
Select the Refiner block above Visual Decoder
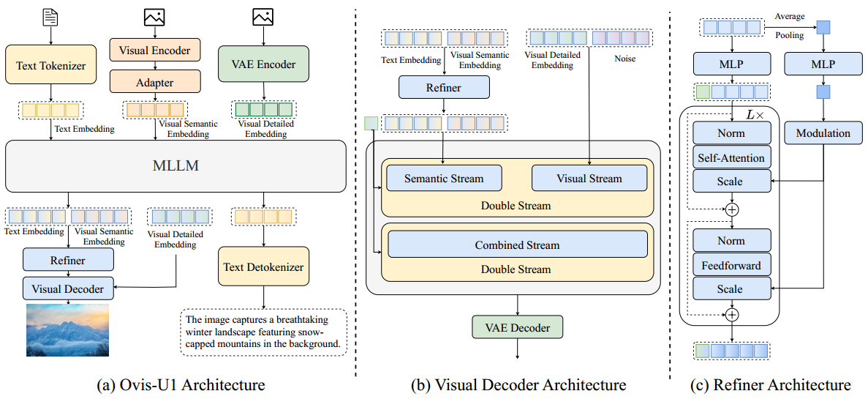[68, 259]
